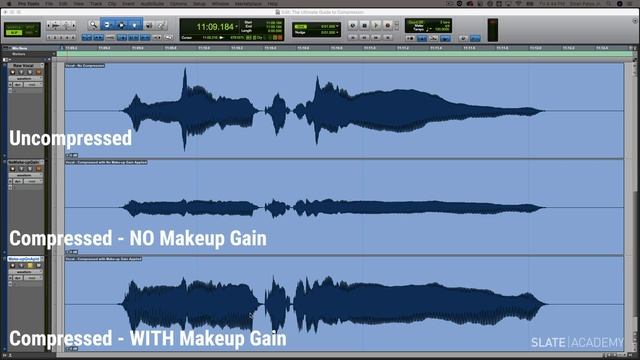Viewport: 640px width, 360px height.
Task: Open the Edit window toolbar menu
Action: pos(635,20)
